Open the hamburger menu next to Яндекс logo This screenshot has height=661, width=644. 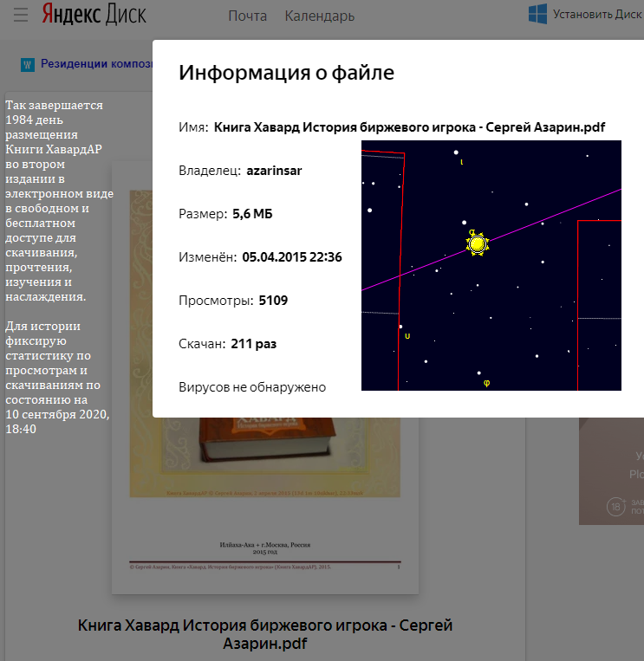[x=21, y=15]
